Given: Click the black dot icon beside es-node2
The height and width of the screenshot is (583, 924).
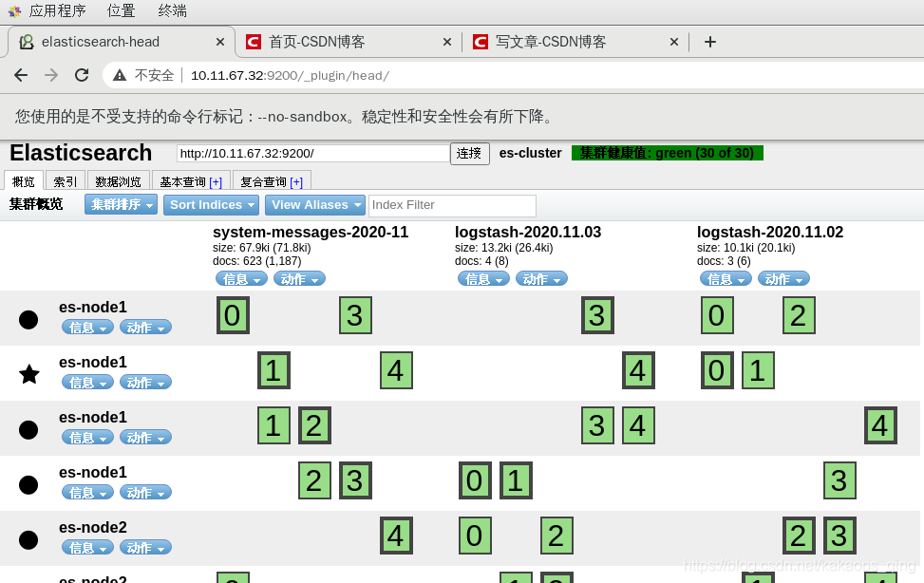Looking at the screenshot, I should point(28,540).
